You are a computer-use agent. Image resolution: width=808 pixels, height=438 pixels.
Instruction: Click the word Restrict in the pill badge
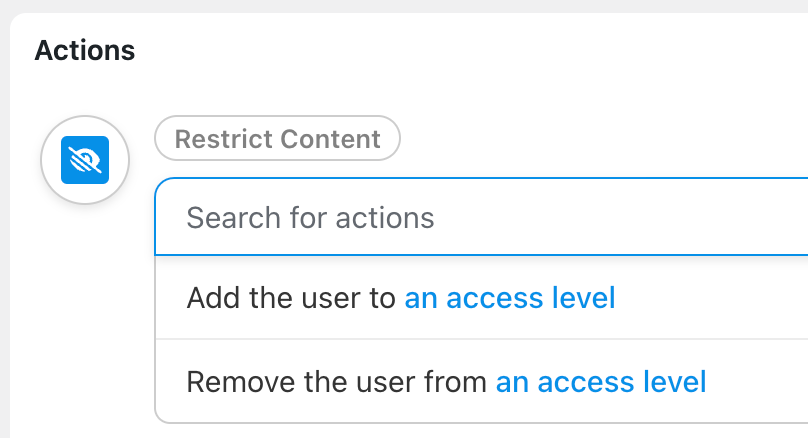223,139
